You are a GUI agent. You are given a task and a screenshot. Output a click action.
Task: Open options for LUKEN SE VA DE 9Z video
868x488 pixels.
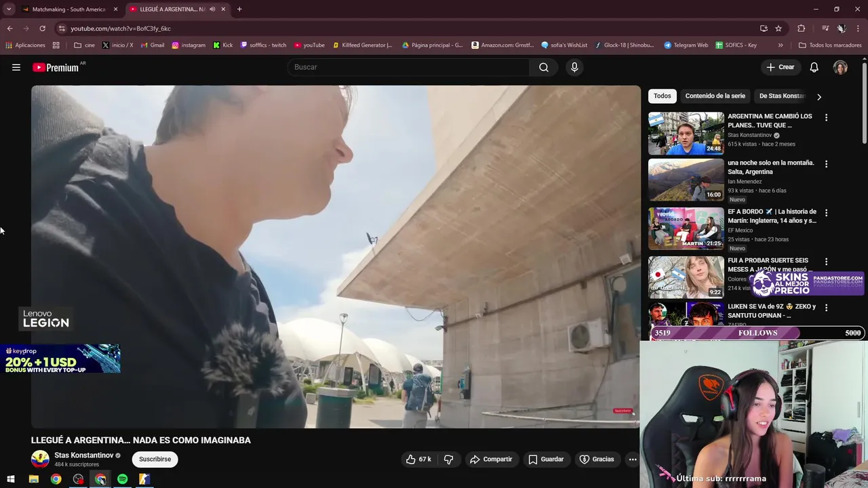[826, 307]
